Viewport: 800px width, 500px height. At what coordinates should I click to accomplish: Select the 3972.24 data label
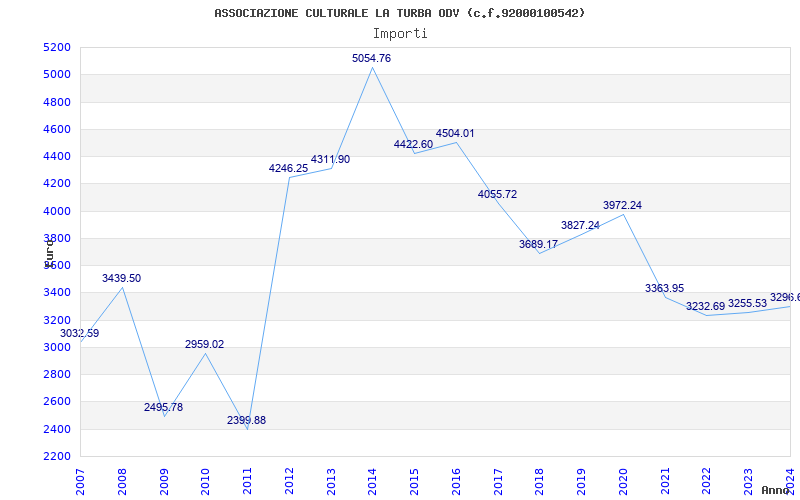(622, 205)
